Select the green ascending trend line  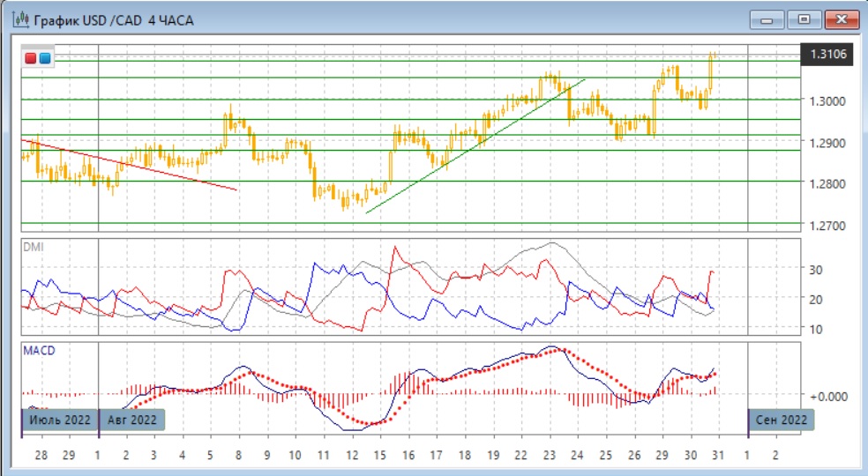pyautogui.click(x=476, y=146)
